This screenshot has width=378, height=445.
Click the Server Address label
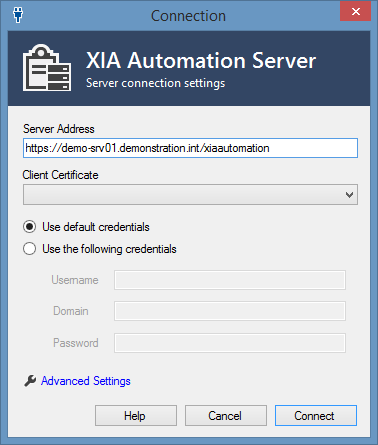59,129
